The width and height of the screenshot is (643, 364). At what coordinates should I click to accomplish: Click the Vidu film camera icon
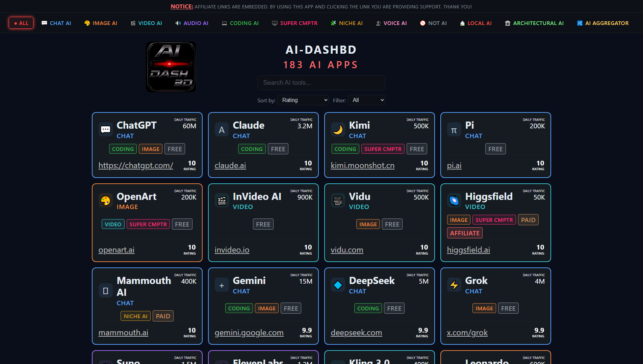[x=338, y=201]
